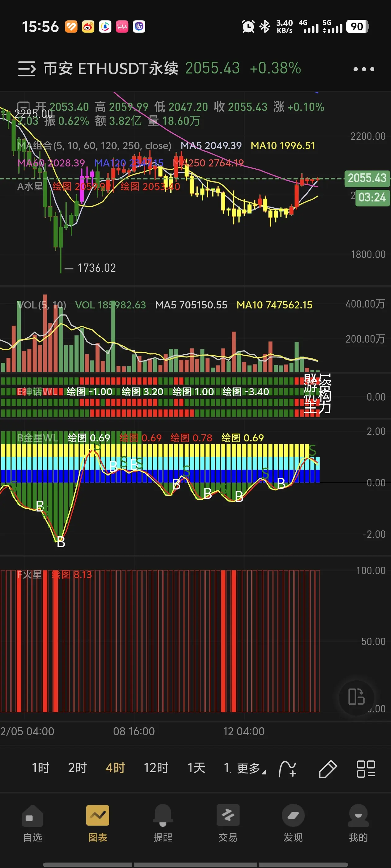
Task: Tap the MA组合 indicator label
Action: coord(94,146)
